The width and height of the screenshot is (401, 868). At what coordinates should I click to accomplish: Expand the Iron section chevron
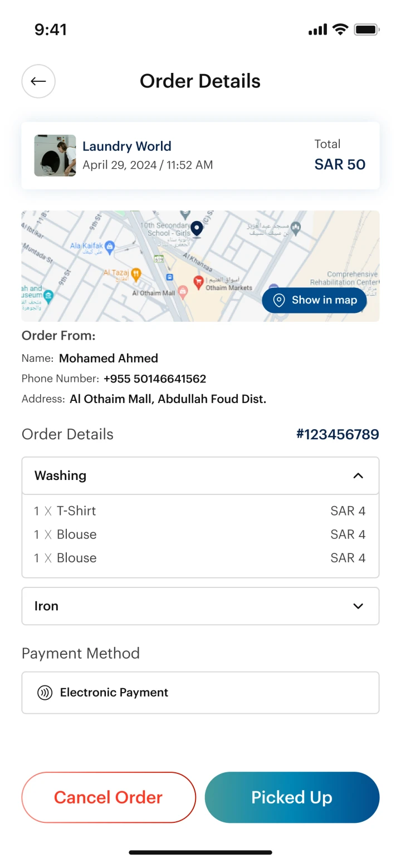(x=358, y=606)
